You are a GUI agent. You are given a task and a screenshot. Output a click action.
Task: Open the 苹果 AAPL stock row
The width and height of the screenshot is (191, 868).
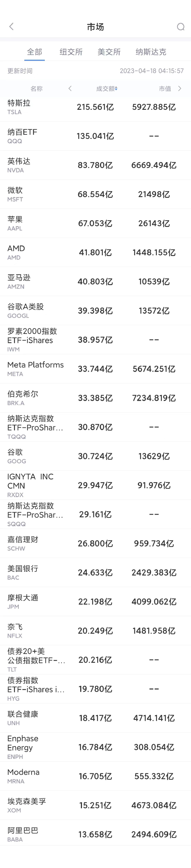point(95,223)
